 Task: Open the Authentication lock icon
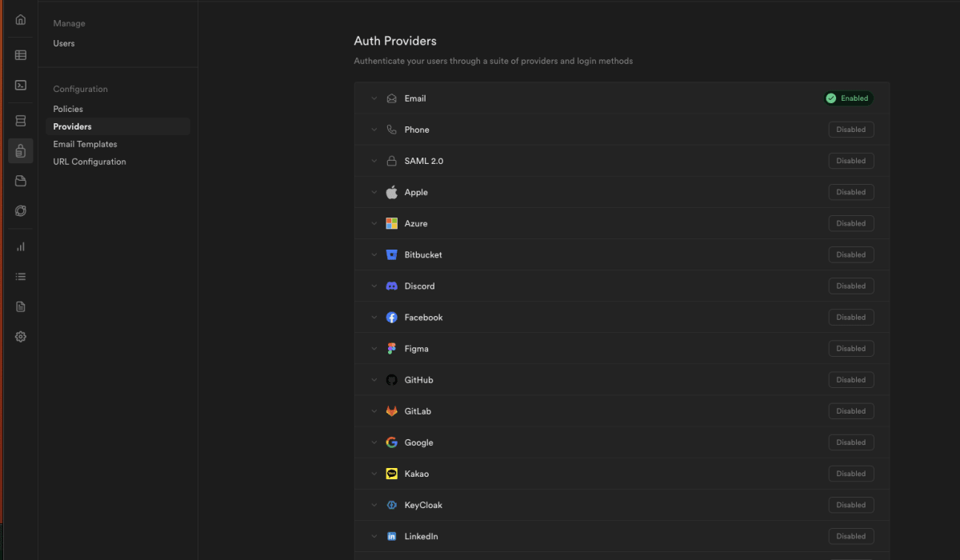[21, 150]
